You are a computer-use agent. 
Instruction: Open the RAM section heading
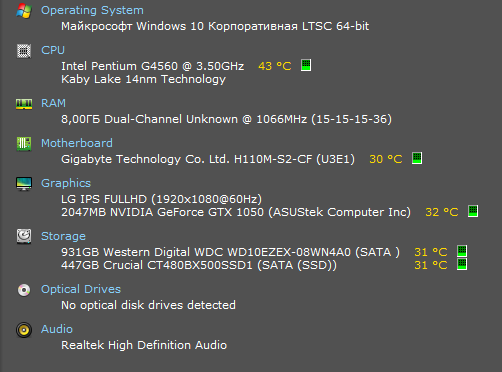53,103
